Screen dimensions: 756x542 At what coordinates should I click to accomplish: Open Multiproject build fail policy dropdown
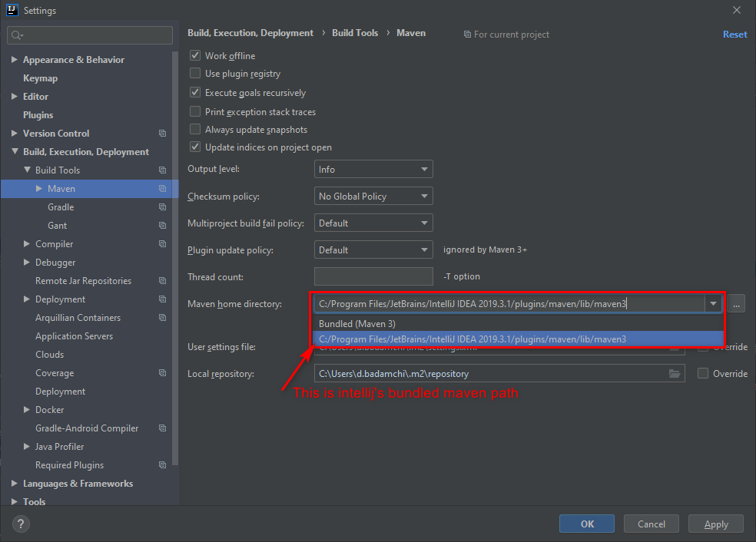tap(373, 223)
